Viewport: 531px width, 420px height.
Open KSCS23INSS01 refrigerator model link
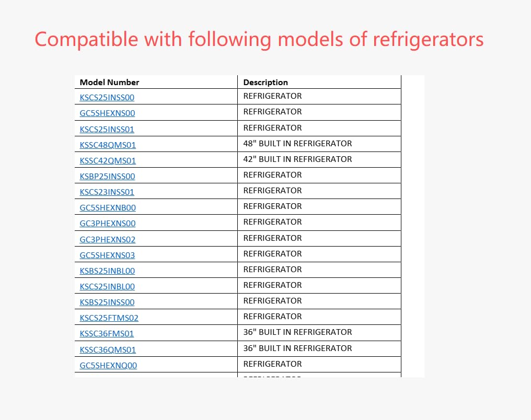107,192
